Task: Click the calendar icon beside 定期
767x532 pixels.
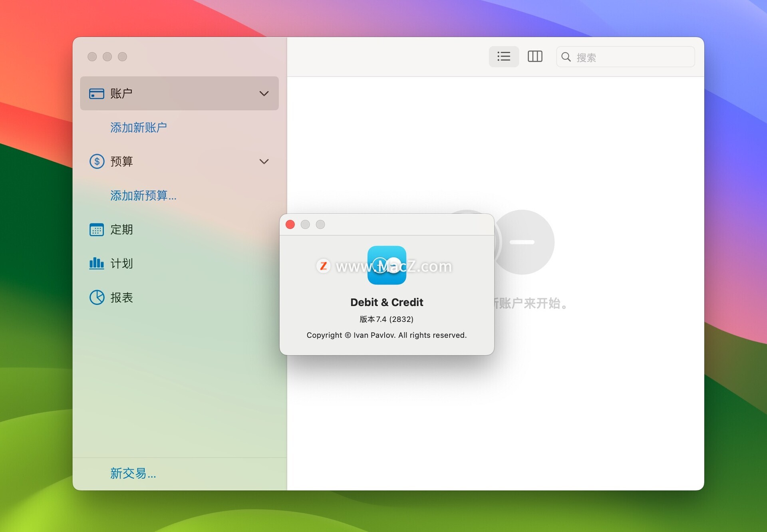Action: pos(96,230)
